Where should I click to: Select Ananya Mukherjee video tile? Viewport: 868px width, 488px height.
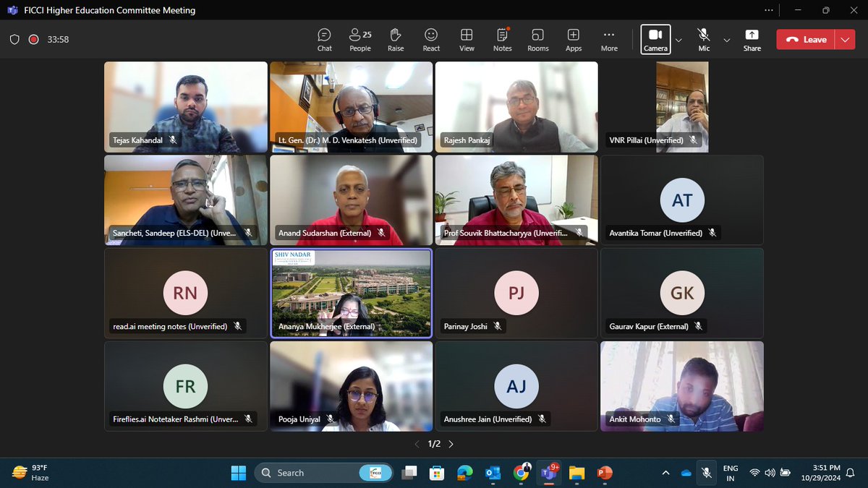pos(351,293)
